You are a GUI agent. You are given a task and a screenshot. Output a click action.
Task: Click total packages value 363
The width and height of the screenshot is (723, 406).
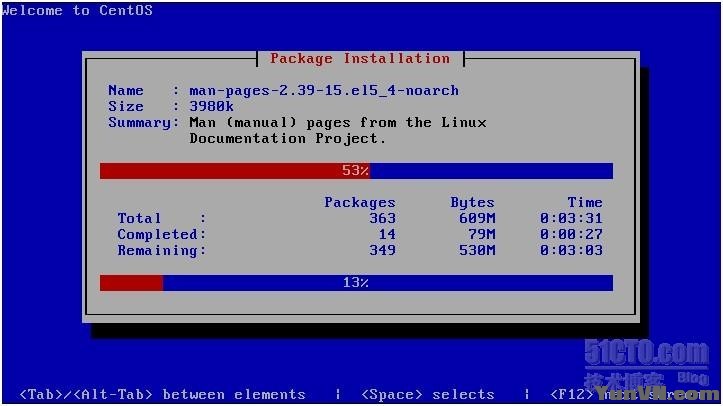click(382, 218)
